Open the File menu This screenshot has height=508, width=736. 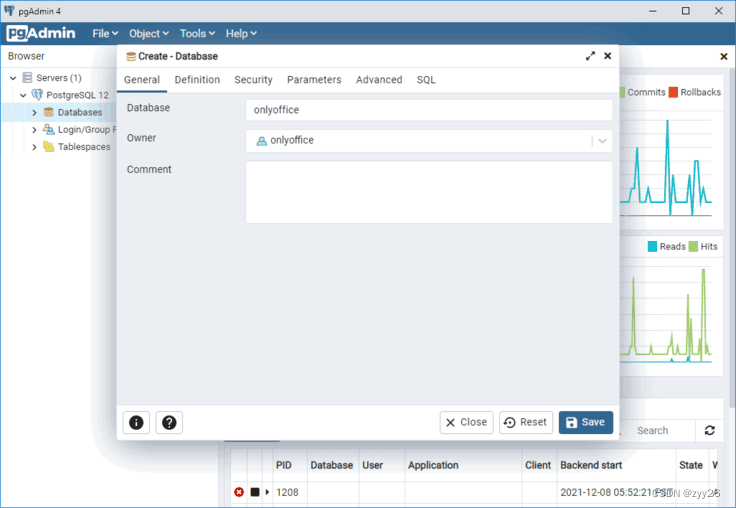[105, 33]
